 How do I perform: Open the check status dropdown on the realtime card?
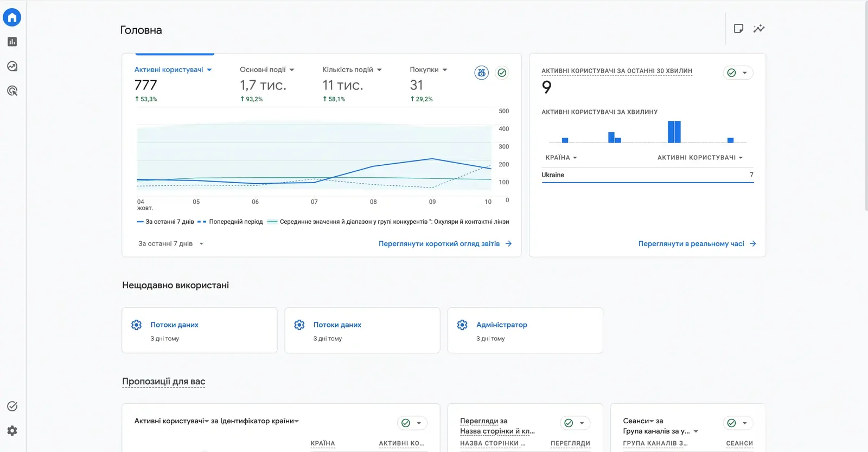point(738,73)
